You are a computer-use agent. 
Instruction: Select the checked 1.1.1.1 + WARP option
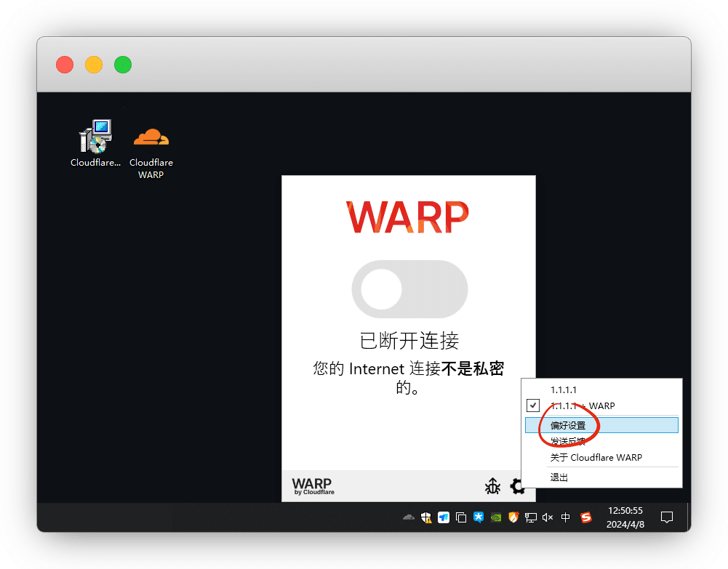(x=582, y=405)
